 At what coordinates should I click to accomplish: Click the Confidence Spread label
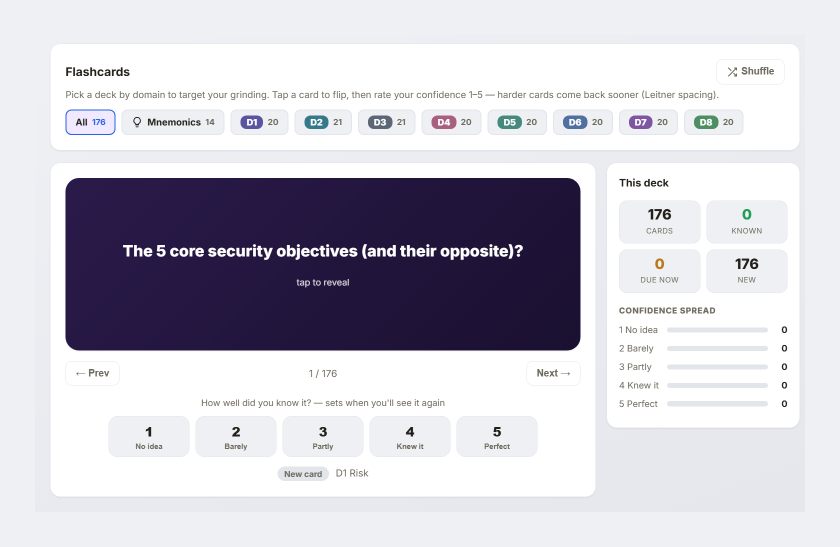pyautogui.click(x=667, y=311)
